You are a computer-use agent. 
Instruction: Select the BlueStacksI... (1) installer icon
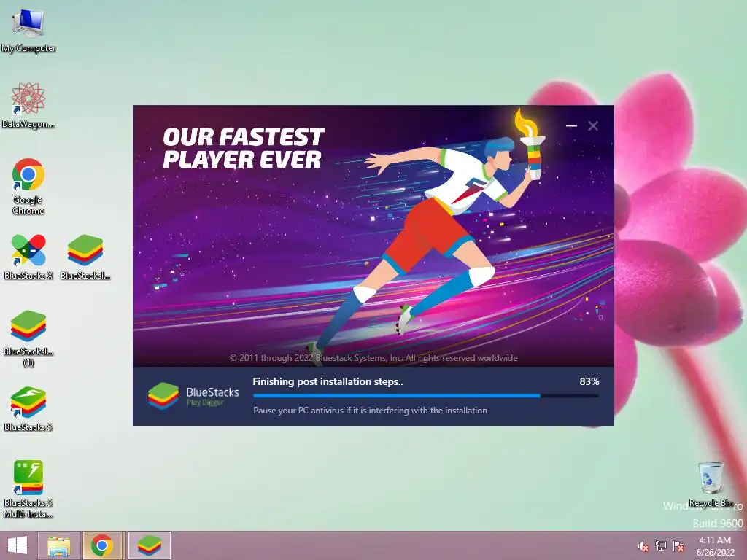[28, 338]
